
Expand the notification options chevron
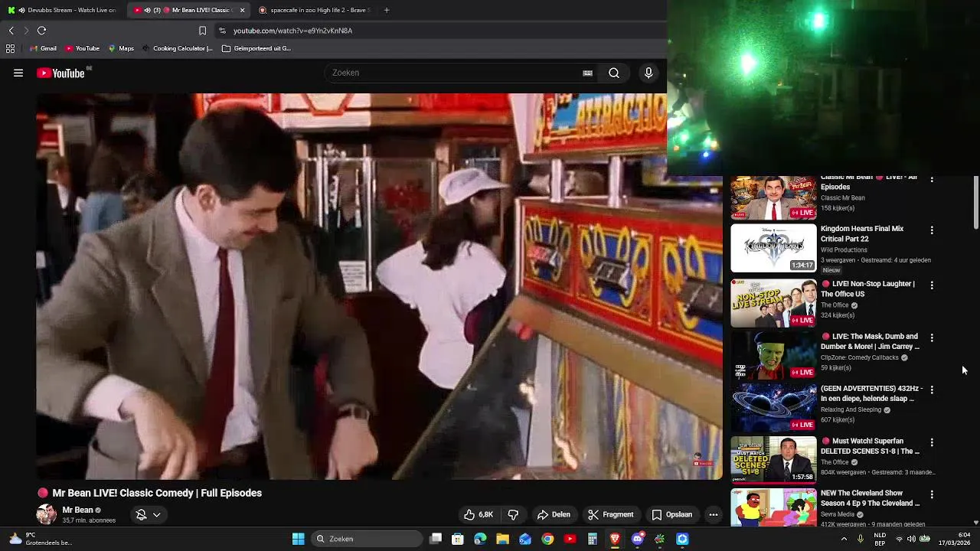pos(156,514)
